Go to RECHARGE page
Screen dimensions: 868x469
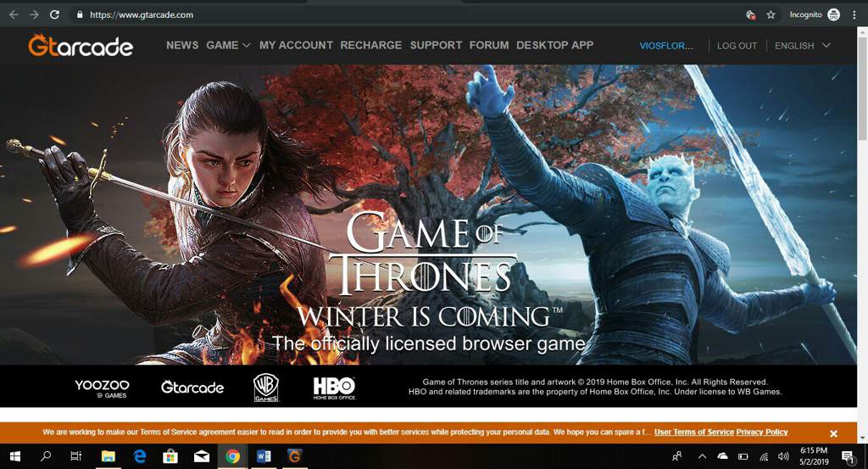371,46
